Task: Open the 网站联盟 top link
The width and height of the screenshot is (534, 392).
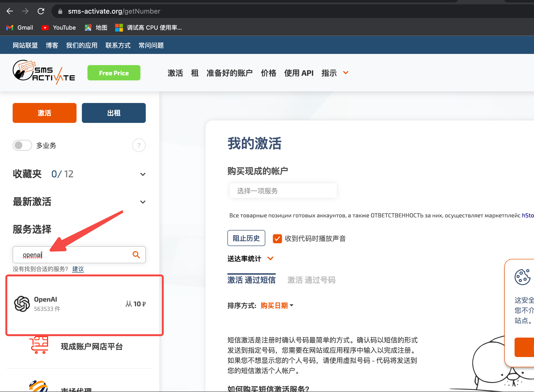Action: click(25, 45)
